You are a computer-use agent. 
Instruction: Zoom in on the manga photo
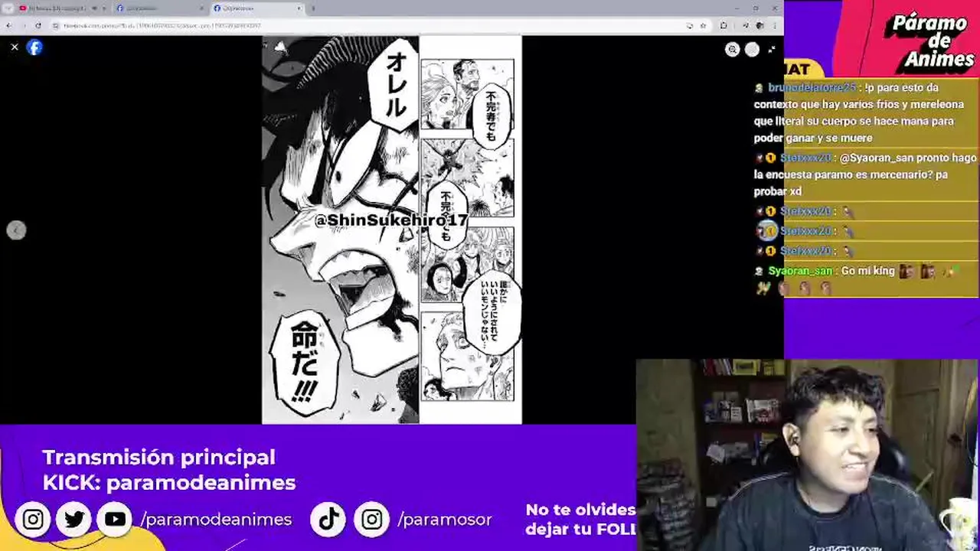click(733, 50)
